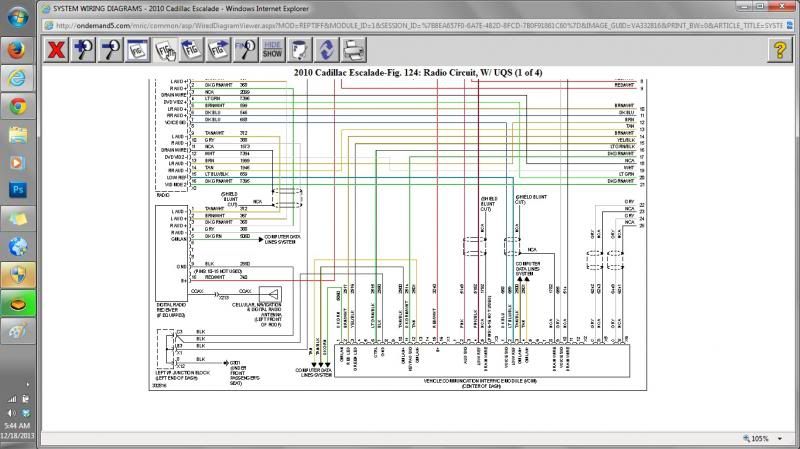
Task: Open the security shield app in the taskbar
Action: tap(17, 276)
